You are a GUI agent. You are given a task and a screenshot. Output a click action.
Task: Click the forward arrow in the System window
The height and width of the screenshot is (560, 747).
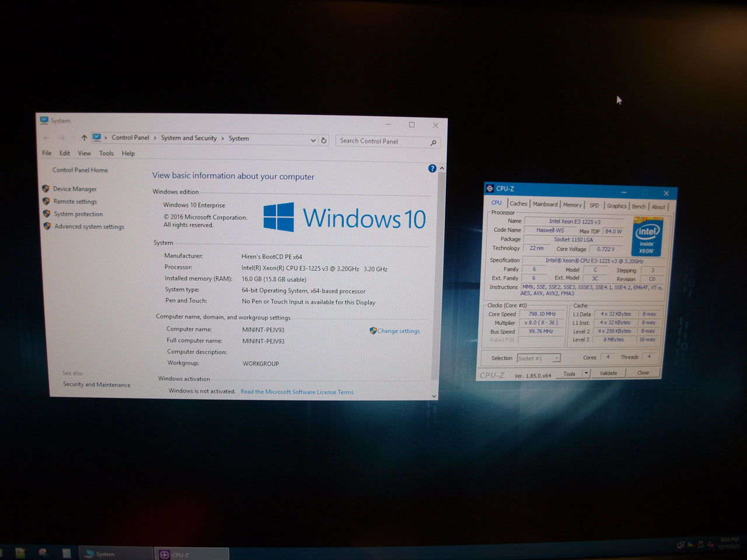pyautogui.click(x=61, y=138)
